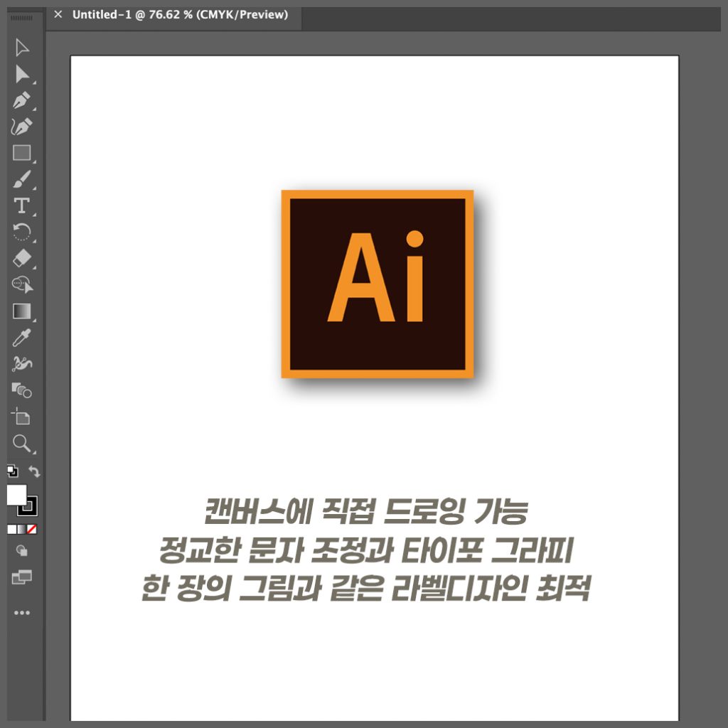Set paint to None (red slash)
This screenshot has height=728, width=728.
pos(32,529)
